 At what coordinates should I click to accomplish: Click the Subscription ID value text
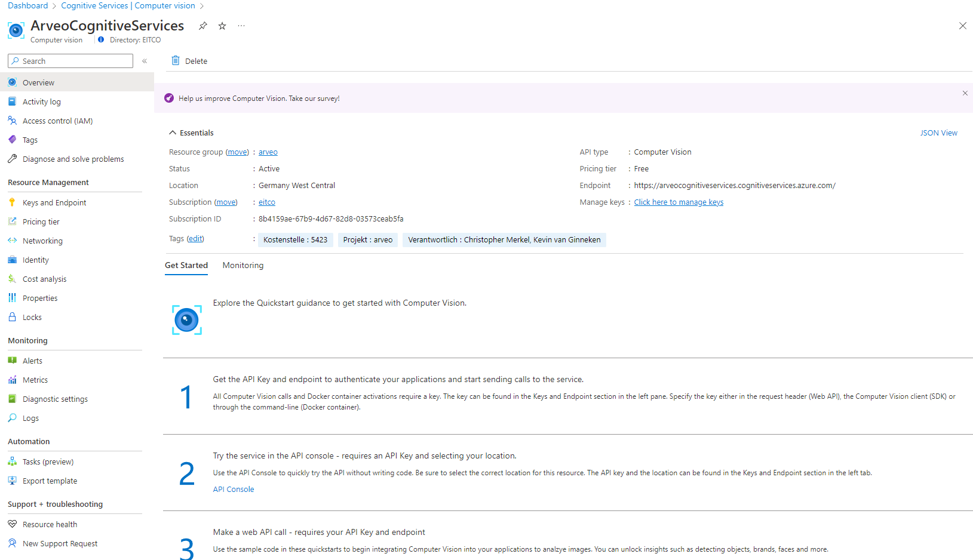point(331,219)
